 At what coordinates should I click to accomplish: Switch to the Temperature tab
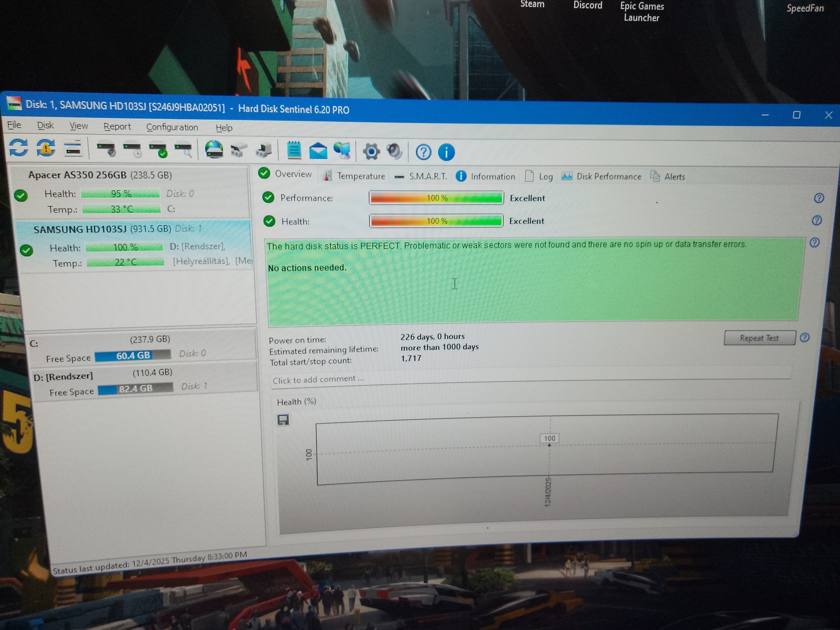pos(354,176)
